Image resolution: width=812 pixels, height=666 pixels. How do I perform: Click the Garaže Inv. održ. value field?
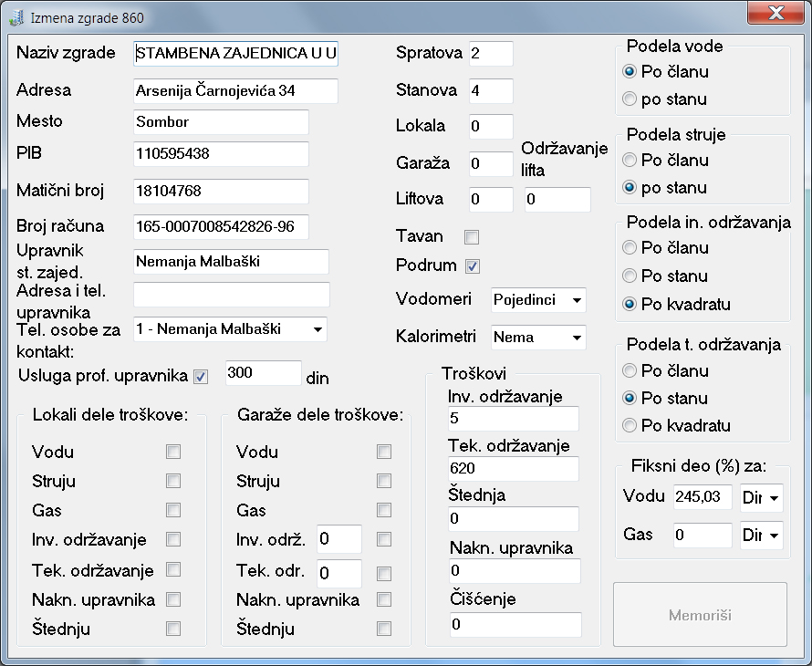click(x=339, y=539)
